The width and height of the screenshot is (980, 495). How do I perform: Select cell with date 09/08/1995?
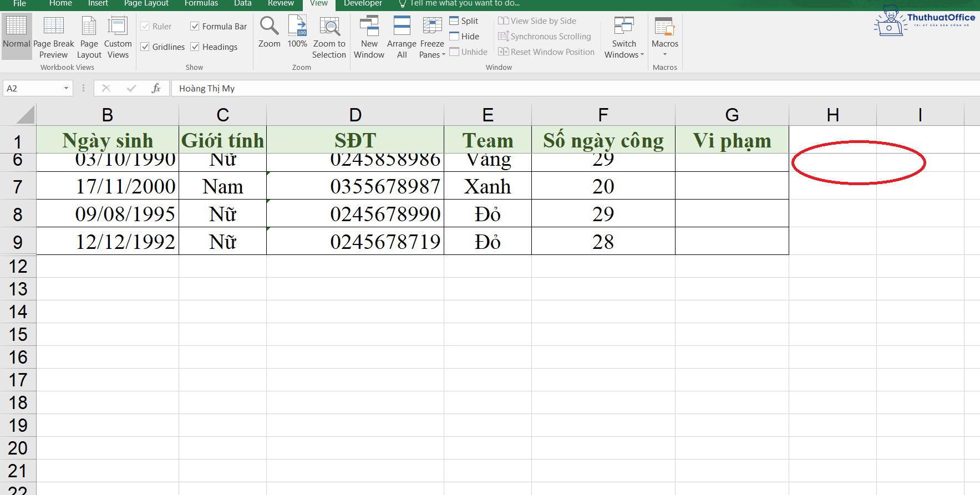(x=108, y=214)
